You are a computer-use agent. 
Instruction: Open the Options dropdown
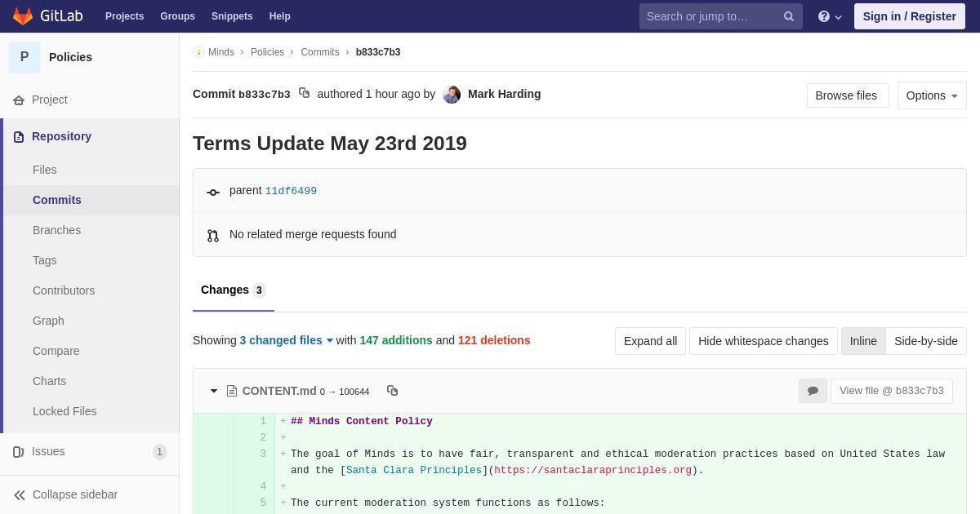[932, 95]
